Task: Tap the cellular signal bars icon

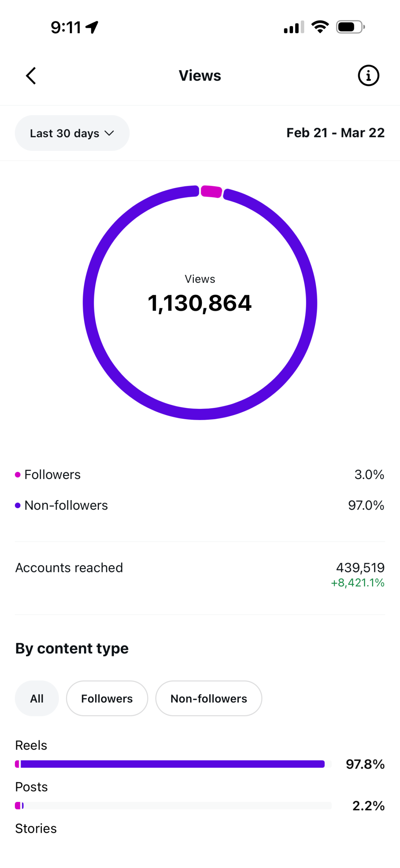Action: 294,27
